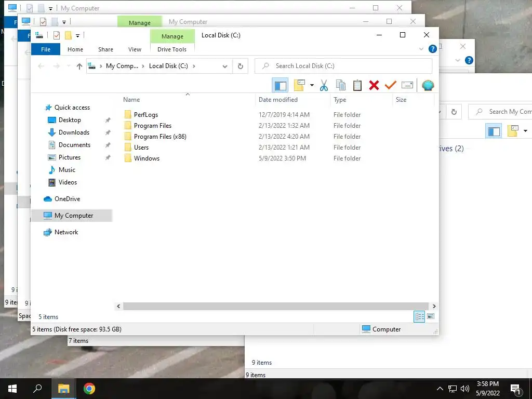Open the Customize Quick Access Toolbar dropdown
Image resolution: width=532 pixels, height=399 pixels.
pyautogui.click(x=78, y=36)
